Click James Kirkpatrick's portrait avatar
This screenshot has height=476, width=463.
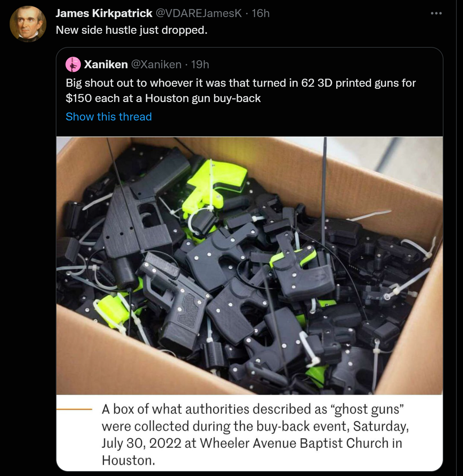(x=28, y=24)
